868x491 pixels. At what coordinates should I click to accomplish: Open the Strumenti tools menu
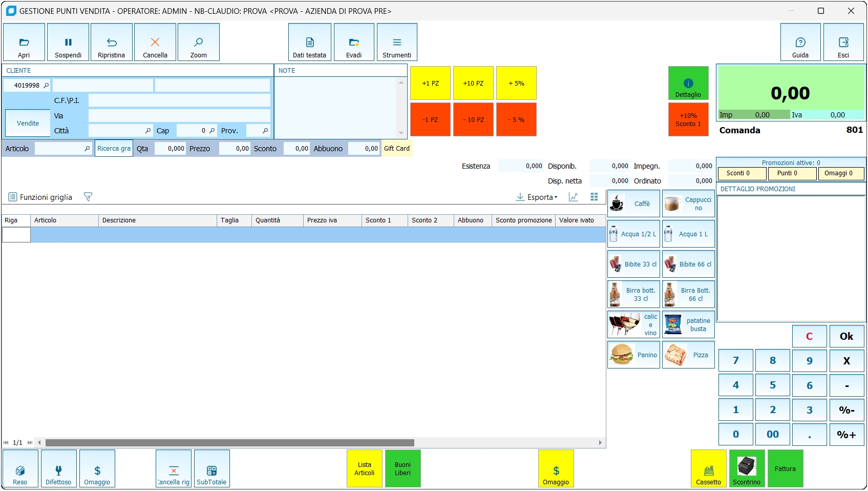(x=397, y=42)
